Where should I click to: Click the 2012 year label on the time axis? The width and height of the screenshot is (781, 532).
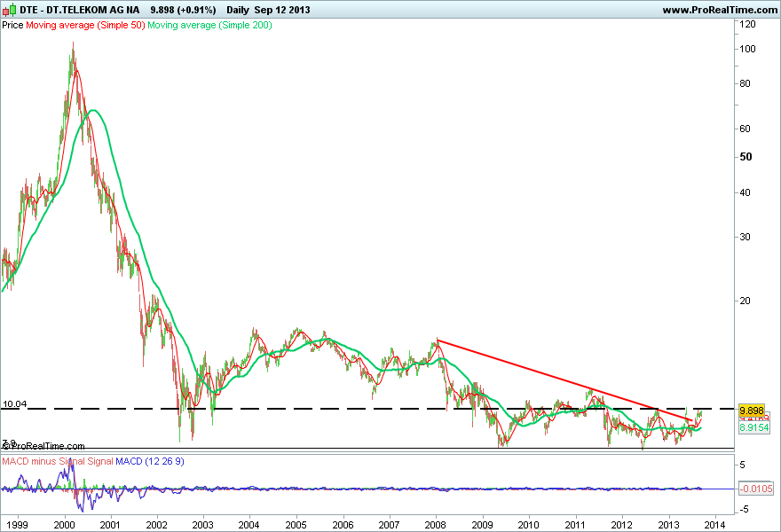(x=621, y=525)
